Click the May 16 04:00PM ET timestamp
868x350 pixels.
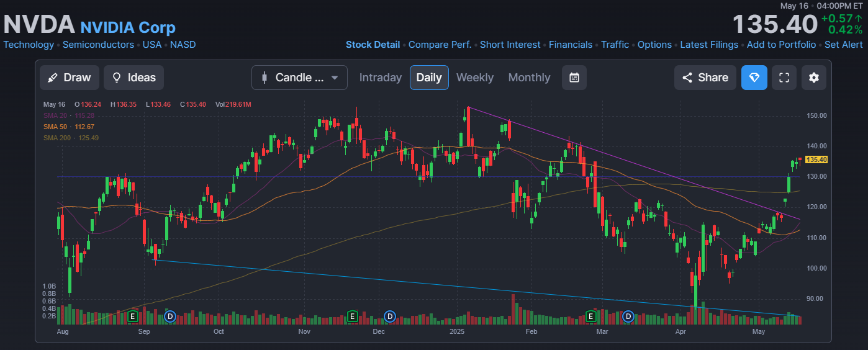(x=821, y=6)
